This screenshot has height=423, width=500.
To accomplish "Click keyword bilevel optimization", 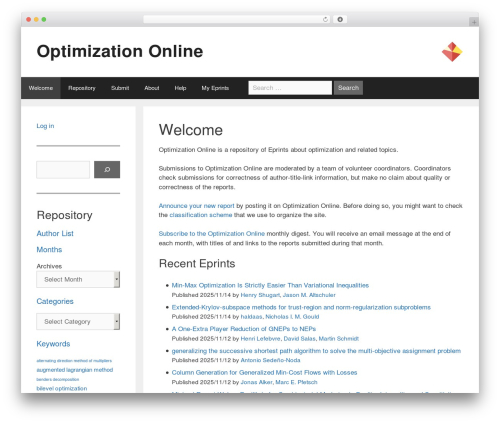I will pyautogui.click(x=62, y=389).
